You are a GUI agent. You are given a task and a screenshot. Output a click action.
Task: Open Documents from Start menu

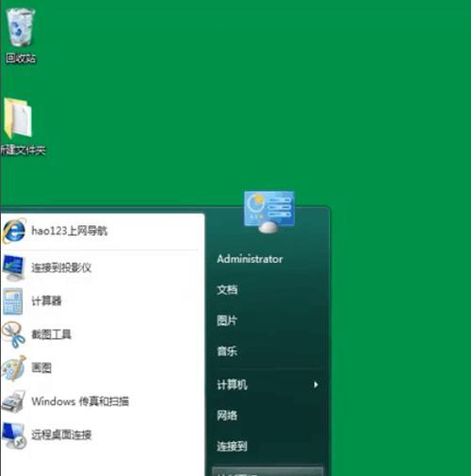pyautogui.click(x=227, y=289)
